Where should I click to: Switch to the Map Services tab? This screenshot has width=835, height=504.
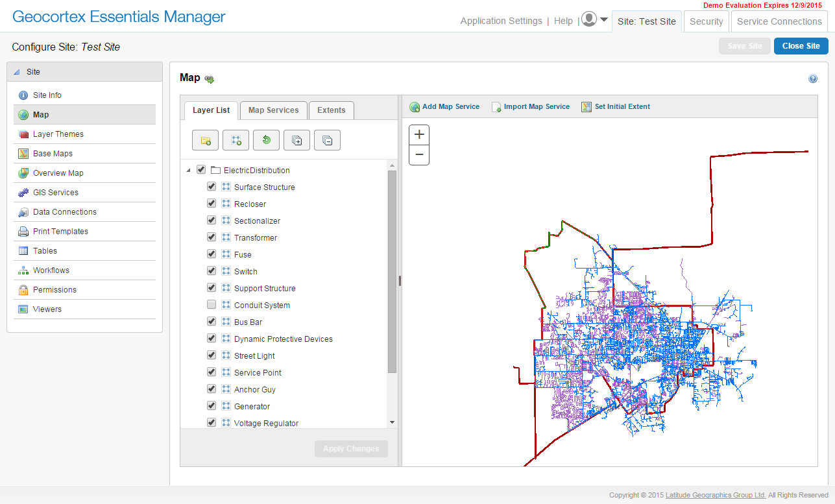coord(273,110)
